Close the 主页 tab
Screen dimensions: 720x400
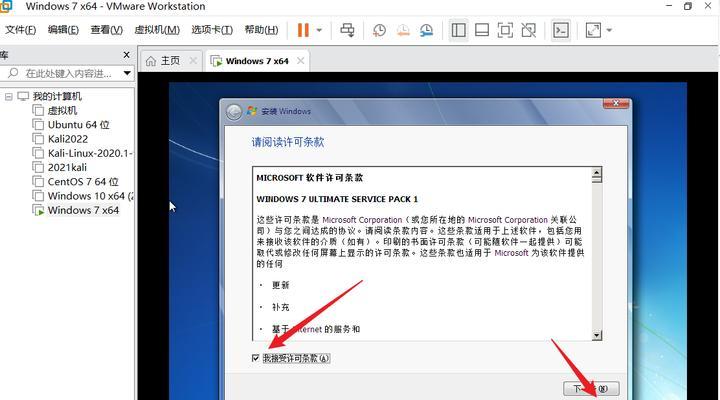193,61
